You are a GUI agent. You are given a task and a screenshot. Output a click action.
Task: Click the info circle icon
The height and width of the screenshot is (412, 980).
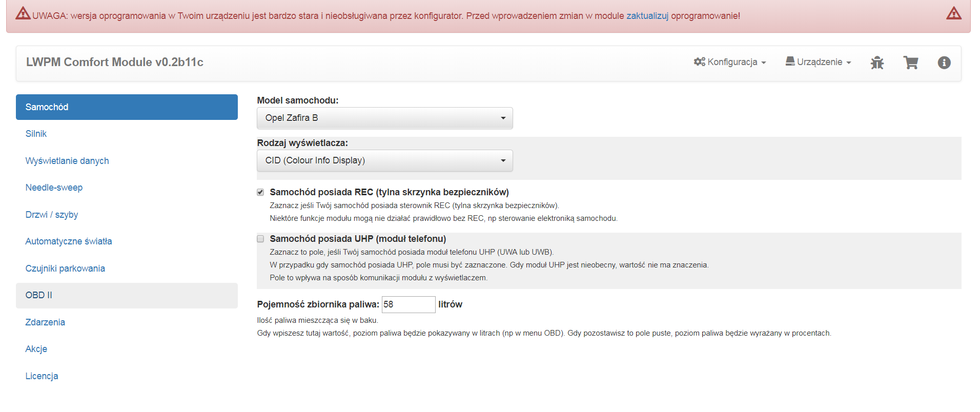tap(944, 63)
